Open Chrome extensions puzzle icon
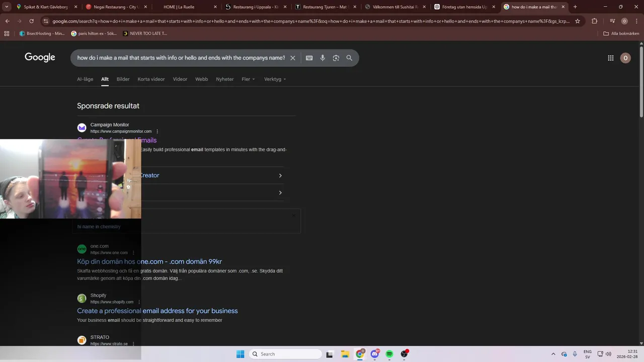Viewport: 644px width, 362px height. click(x=594, y=21)
